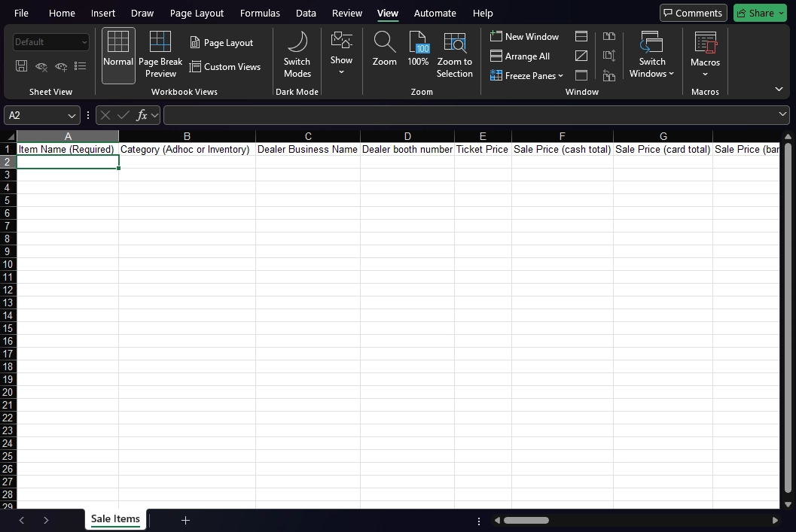
Task: Select row 10 header
Action: (x=8, y=264)
